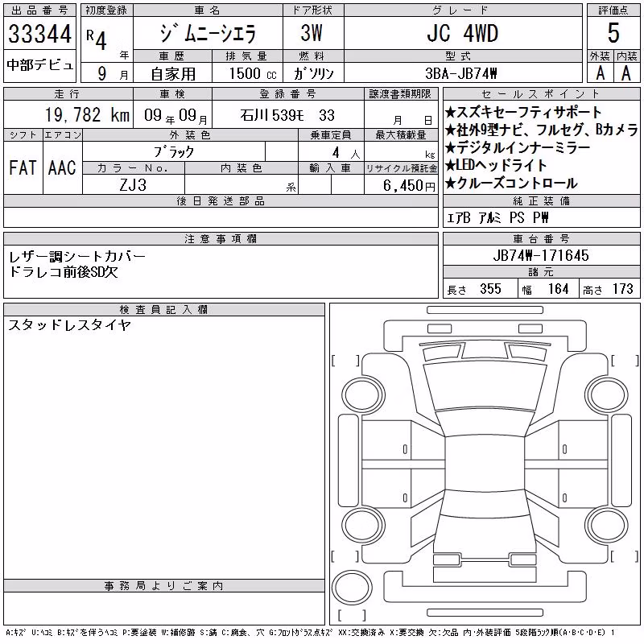
Task: Click color number ZJ3
Action: coord(133,185)
